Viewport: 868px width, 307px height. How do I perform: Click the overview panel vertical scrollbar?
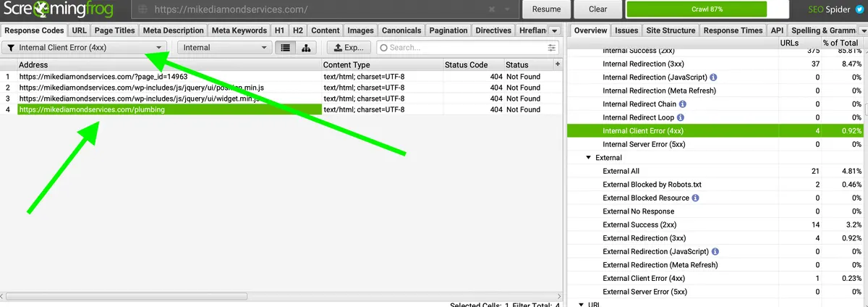[867, 109]
